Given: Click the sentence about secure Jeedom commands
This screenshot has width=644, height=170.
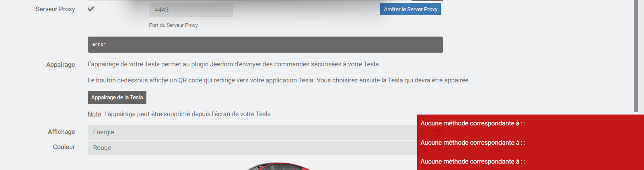Looking at the screenshot, I should click(234, 64).
